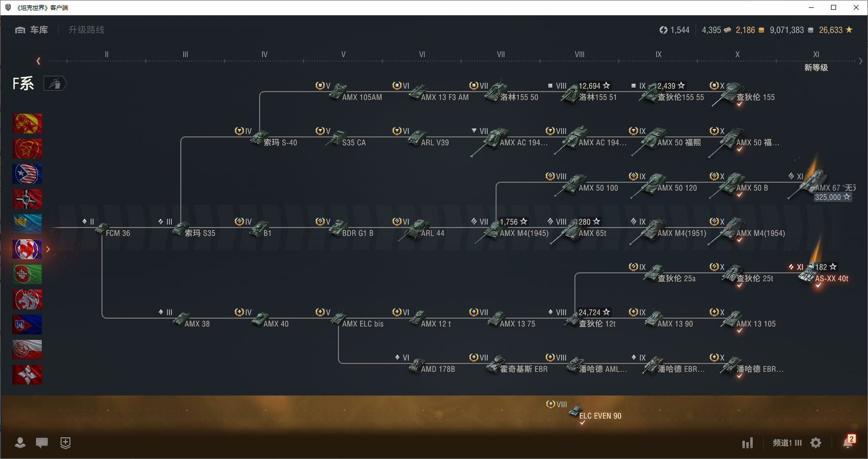The height and width of the screenshot is (459, 868).
Task: Open the notification bell with badge
Action: click(x=848, y=442)
